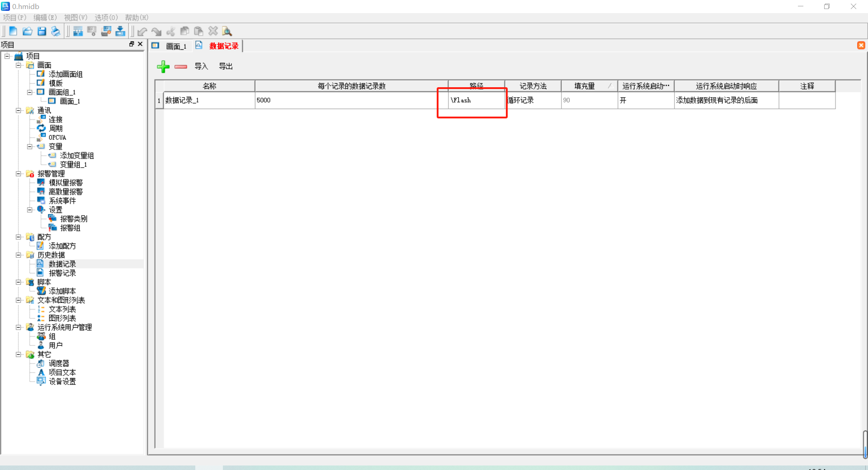Click the Save floppy disk icon
Viewport: 868px width, 470px height.
[42, 31]
